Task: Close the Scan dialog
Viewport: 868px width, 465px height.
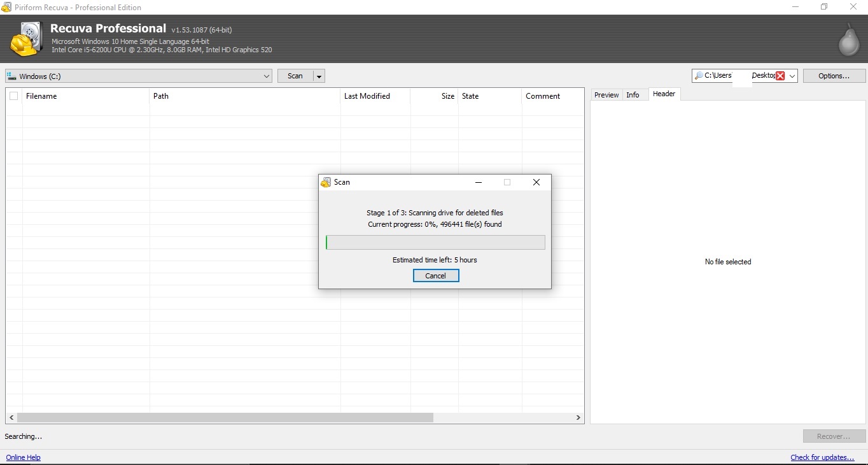Action: (536, 182)
